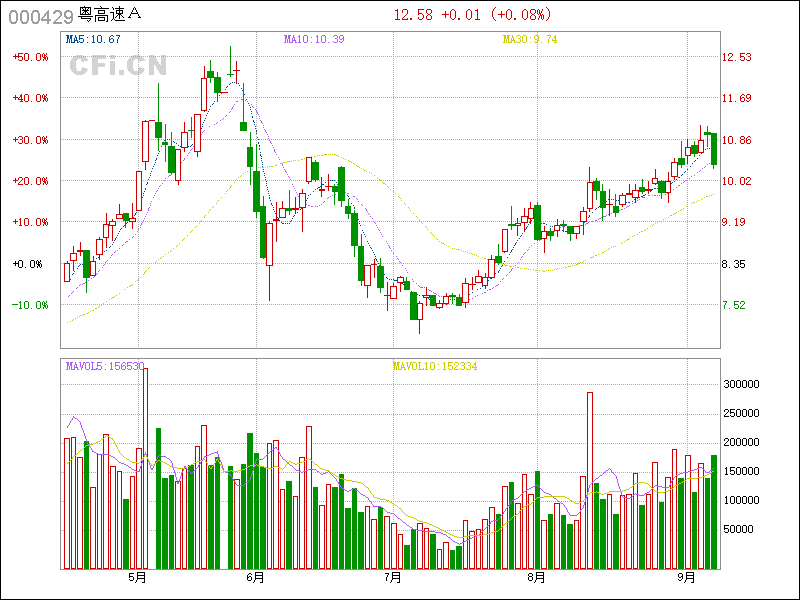Viewport: 800px width, 600px height.
Task: Select the MA10:10.39 indicator label
Action: coord(314,39)
